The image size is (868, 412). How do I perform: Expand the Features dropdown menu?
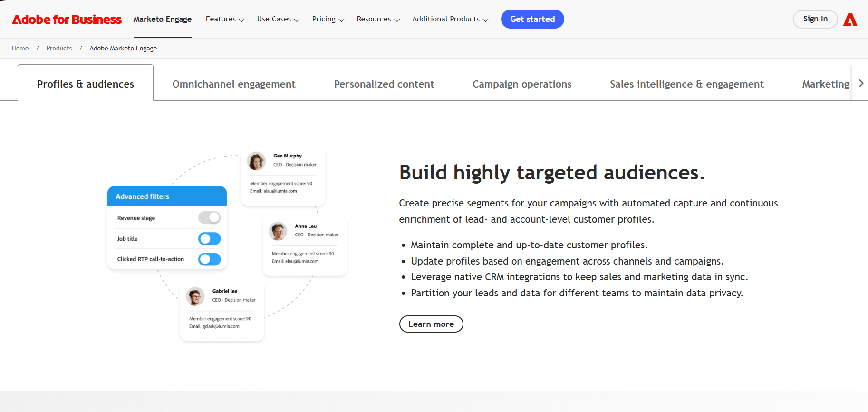[225, 19]
